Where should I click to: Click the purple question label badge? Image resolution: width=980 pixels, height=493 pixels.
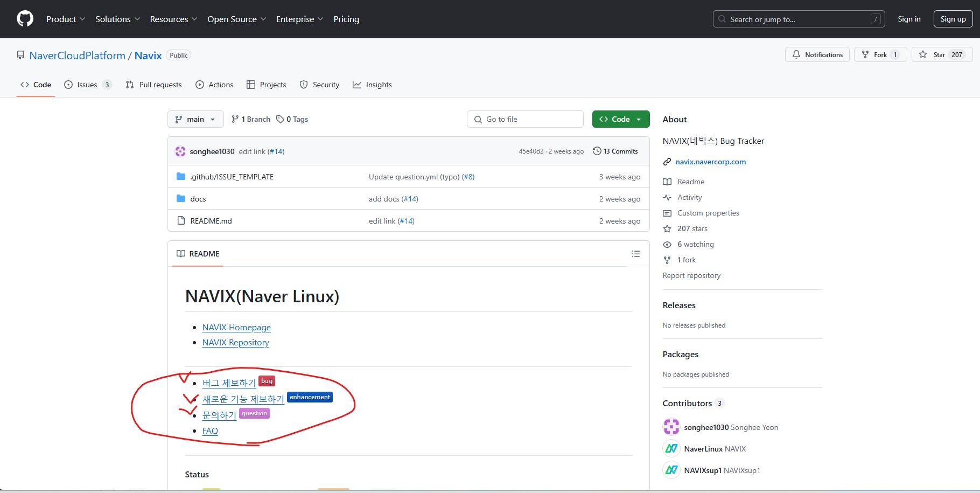coord(254,413)
